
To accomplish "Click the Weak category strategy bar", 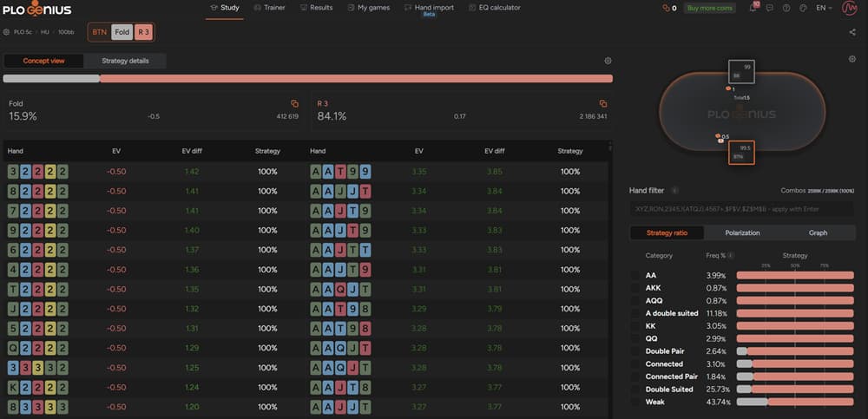I will [x=795, y=402].
